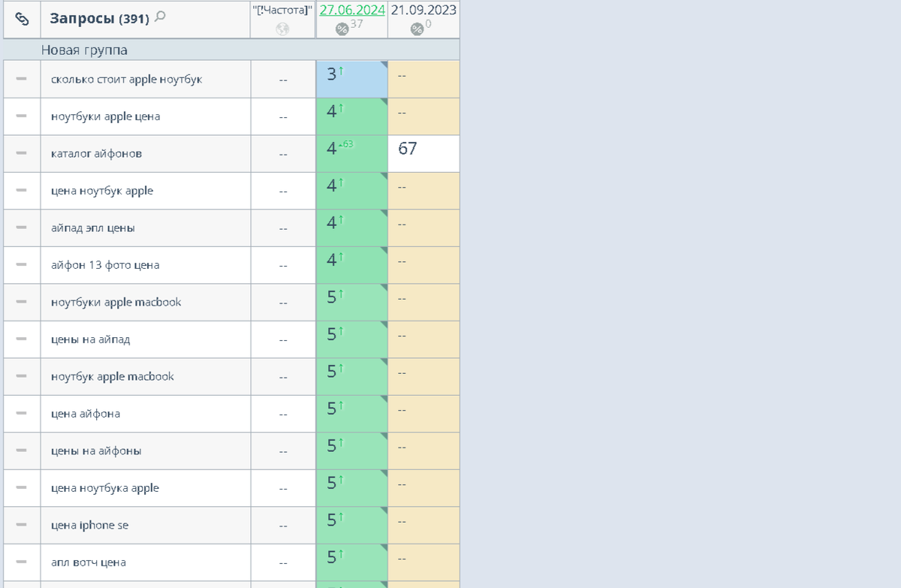This screenshot has height=588, width=901.
Task: Click the percent icon under 27.06.2024
Action: pos(342,29)
